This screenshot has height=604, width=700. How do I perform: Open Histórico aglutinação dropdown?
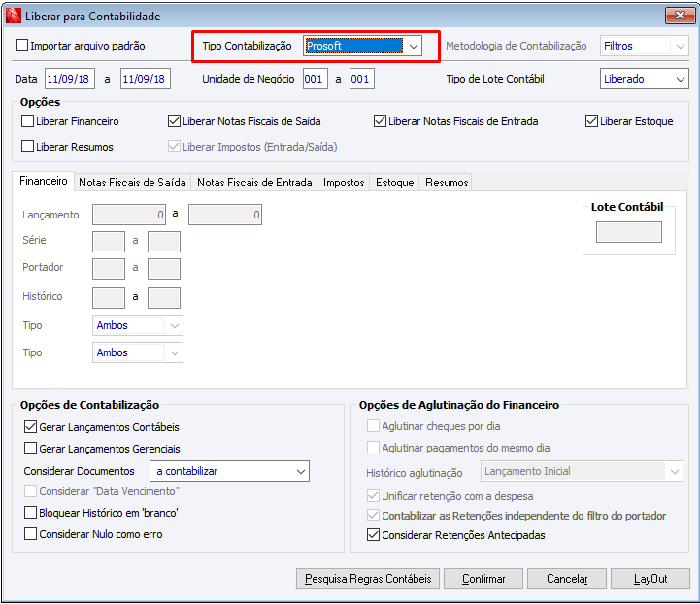click(582, 471)
